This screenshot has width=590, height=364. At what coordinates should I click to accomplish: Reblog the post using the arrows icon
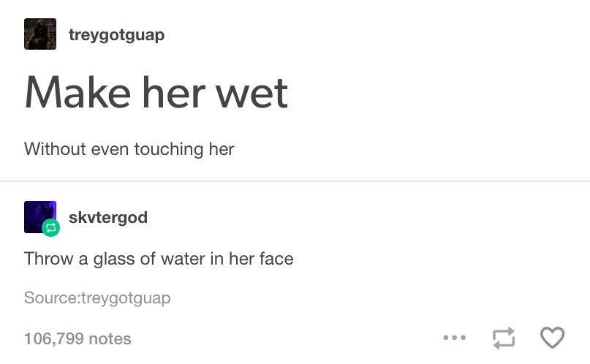[504, 338]
